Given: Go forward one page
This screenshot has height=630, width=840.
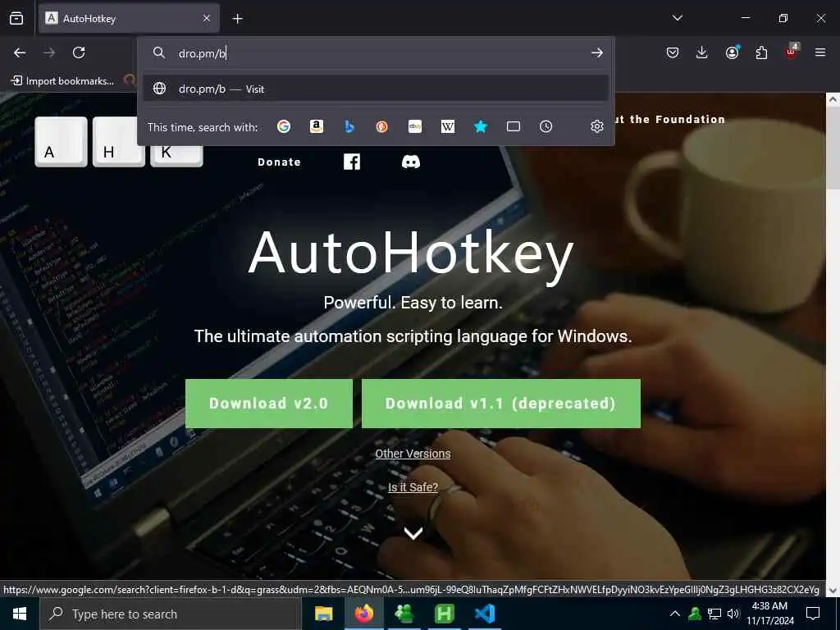Looking at the screenshot, I should [49, 52].
